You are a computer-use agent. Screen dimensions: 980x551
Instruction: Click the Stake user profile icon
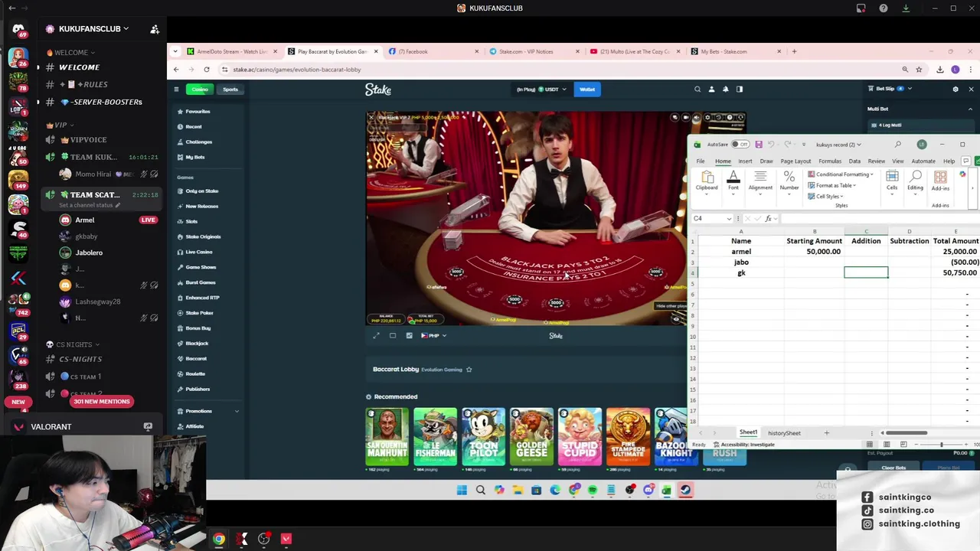711,90
